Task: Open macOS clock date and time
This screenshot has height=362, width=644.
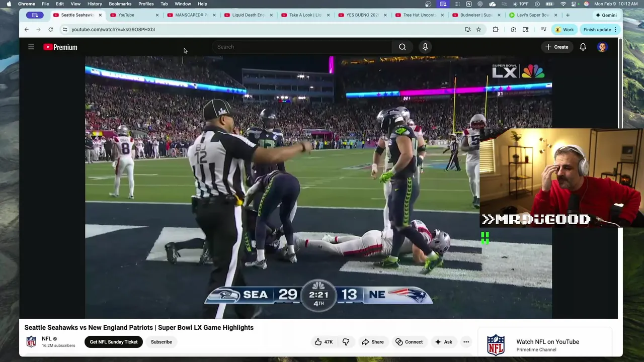Action: pyautogui.click(x=616, y=4)
